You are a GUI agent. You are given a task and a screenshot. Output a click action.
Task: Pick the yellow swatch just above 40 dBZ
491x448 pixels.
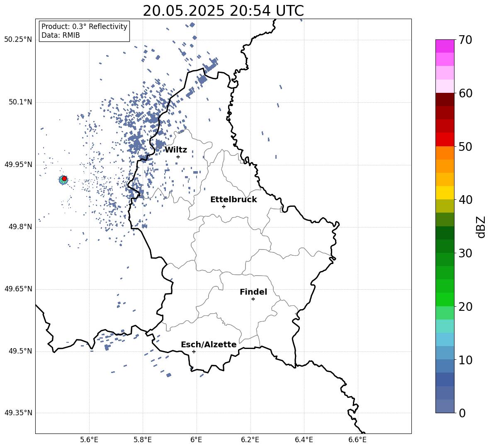pos(445,193)
